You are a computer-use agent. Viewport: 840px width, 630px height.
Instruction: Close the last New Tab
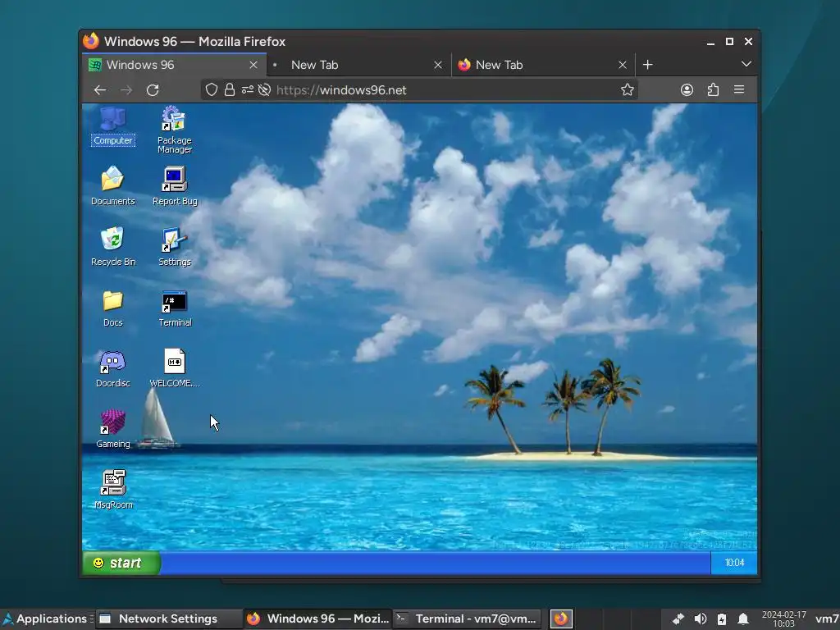tap(623, 65)
